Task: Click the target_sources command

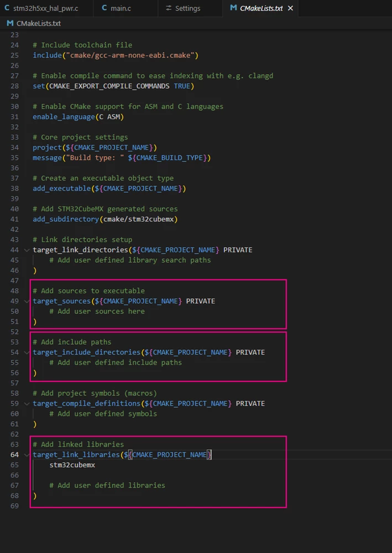Action: point(61,301)
